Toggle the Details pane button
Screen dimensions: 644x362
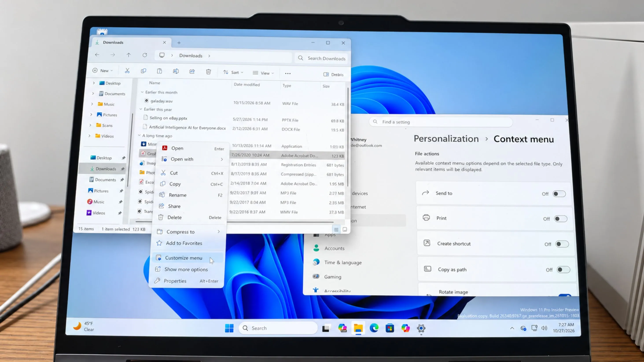click(333, 75)
